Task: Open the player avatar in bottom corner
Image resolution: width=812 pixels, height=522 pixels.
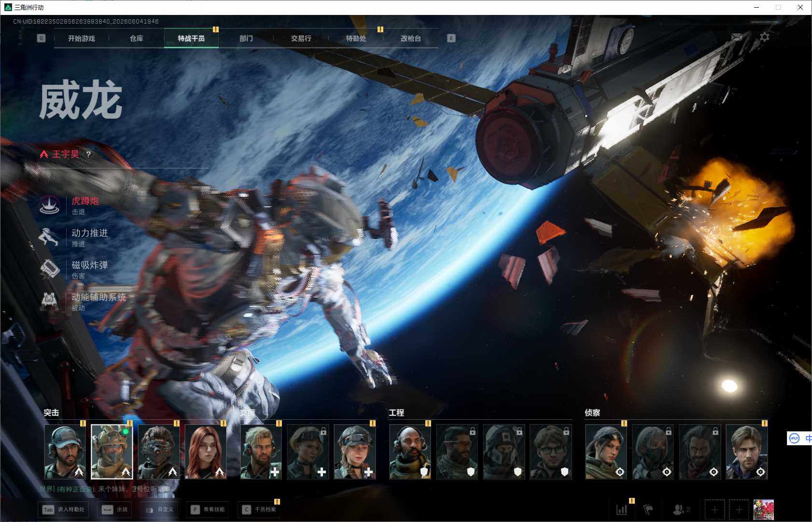Action: click(764, 510)
